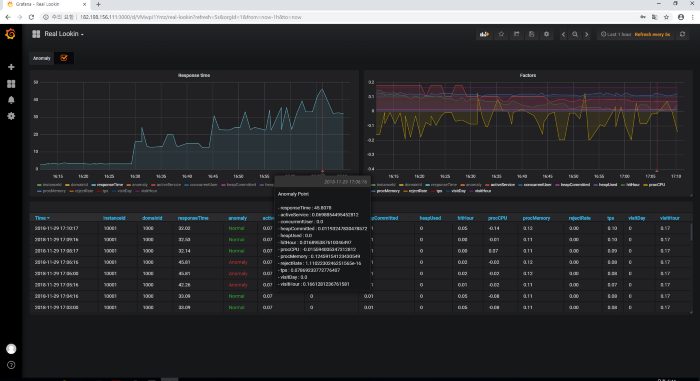Star the dashboard as favorite

pos(501,34)
